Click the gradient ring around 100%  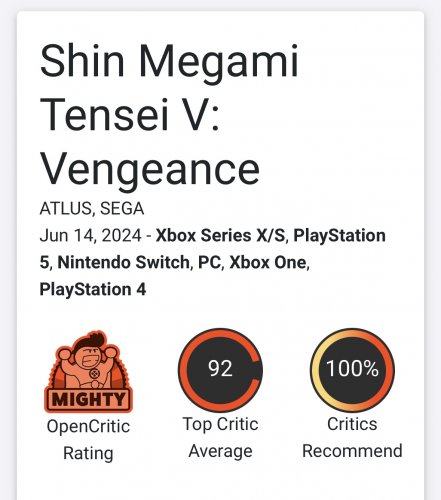click(x=315, y=369)
